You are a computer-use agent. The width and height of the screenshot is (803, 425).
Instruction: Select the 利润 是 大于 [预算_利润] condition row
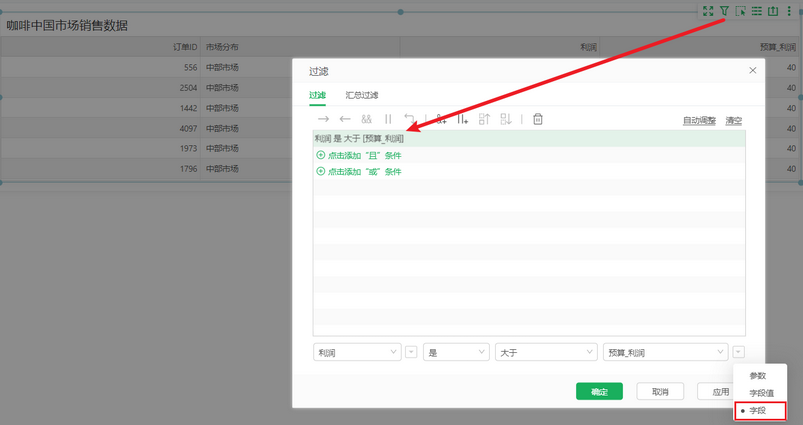coord(360,138)
